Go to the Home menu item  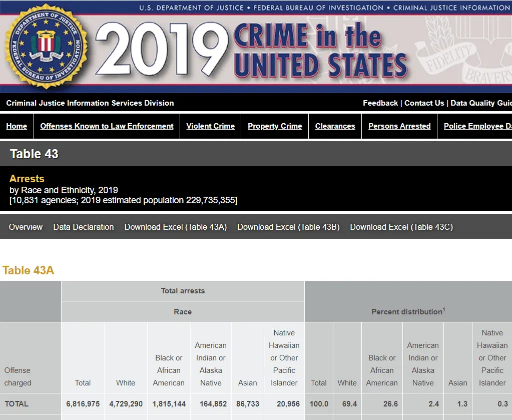(17, 126)
